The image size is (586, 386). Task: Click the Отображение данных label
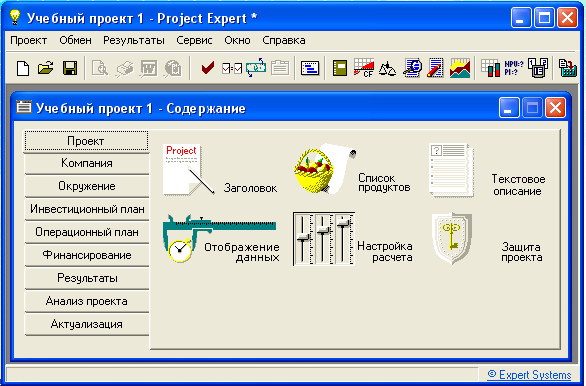[x=242, y=252]
